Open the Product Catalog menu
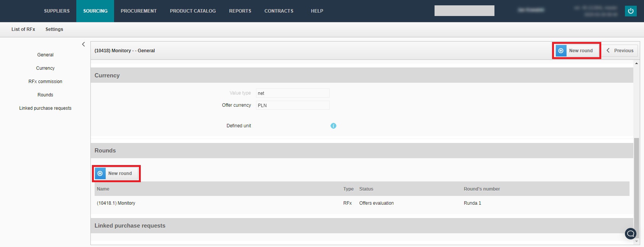 (x=193, y=11)
